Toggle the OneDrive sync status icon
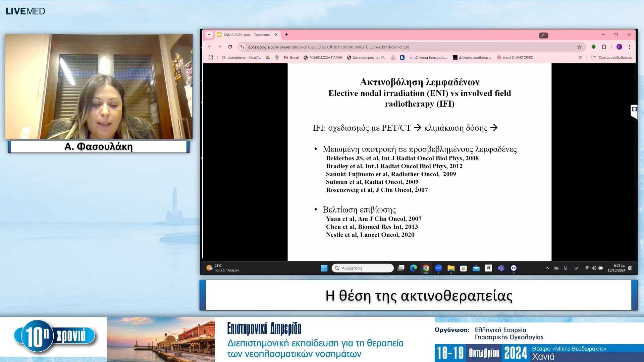This screenshot has width=644, height=362. (556, 268)
